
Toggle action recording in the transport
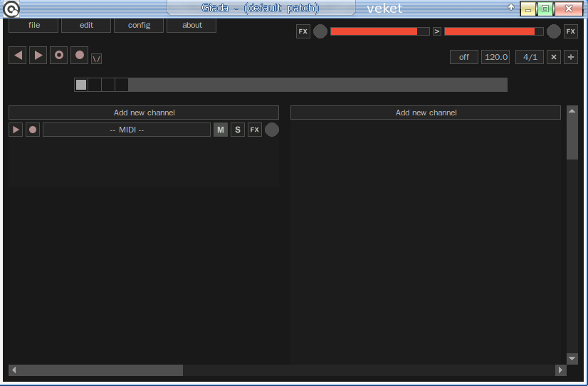point(59,55)
